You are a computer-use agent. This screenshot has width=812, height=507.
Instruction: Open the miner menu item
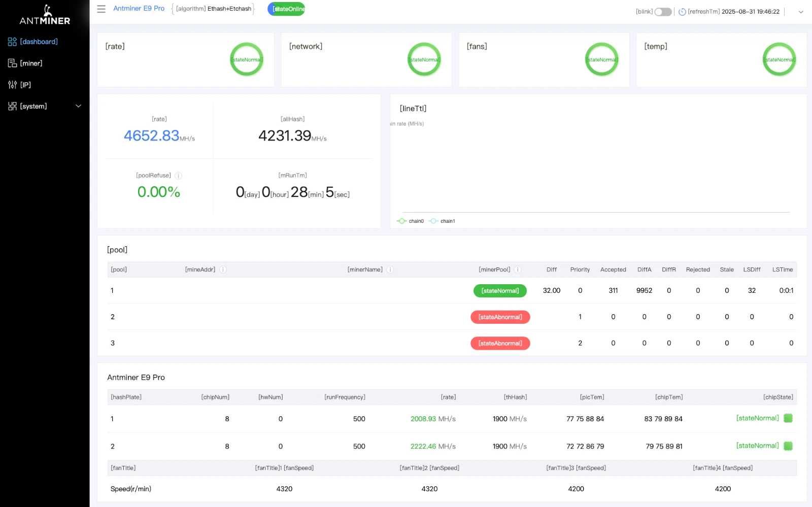(x=31, y=63)
